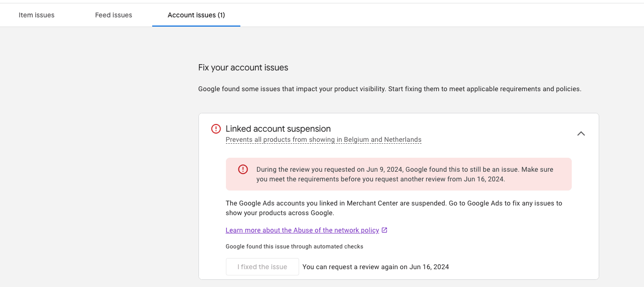Click the external link icon after the policy link
644x287 pixels.
point(384,230)
